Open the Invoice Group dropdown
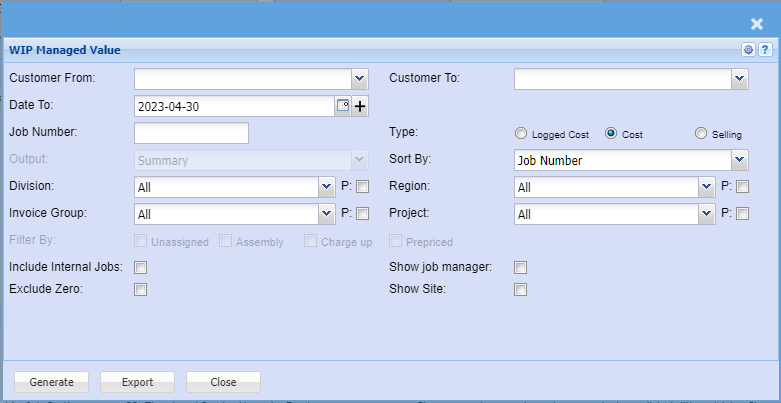 [326, 213]
